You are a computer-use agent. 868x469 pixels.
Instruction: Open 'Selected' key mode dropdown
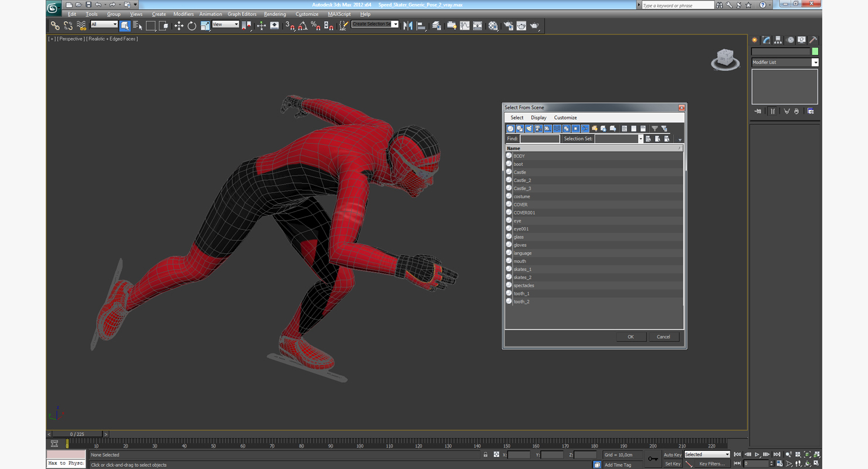point(707,454)
